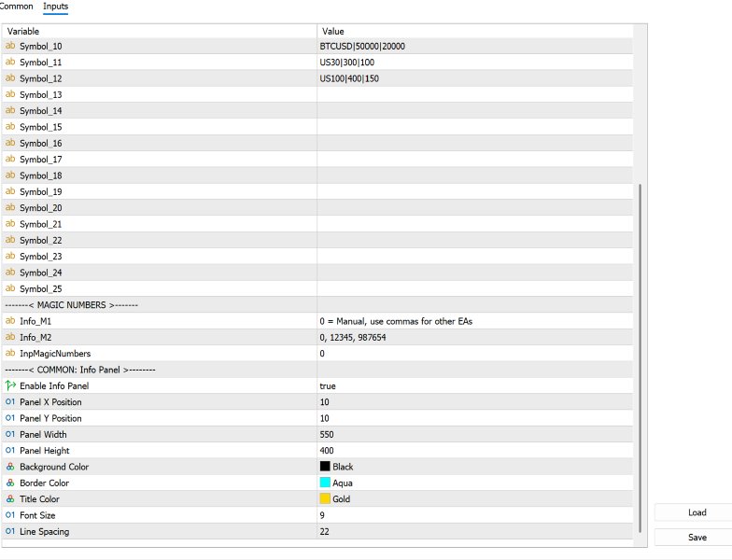Click the Save button
This screenshot has width=732, height=560.
pos(697,538)
